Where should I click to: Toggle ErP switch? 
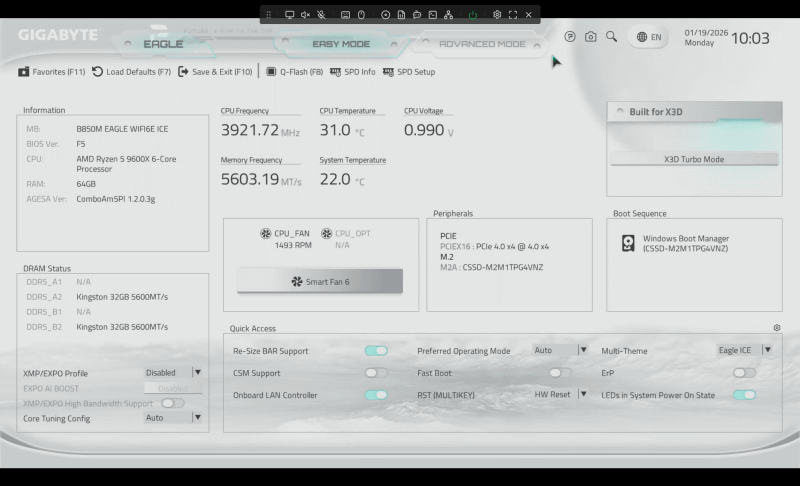[744, 373]
